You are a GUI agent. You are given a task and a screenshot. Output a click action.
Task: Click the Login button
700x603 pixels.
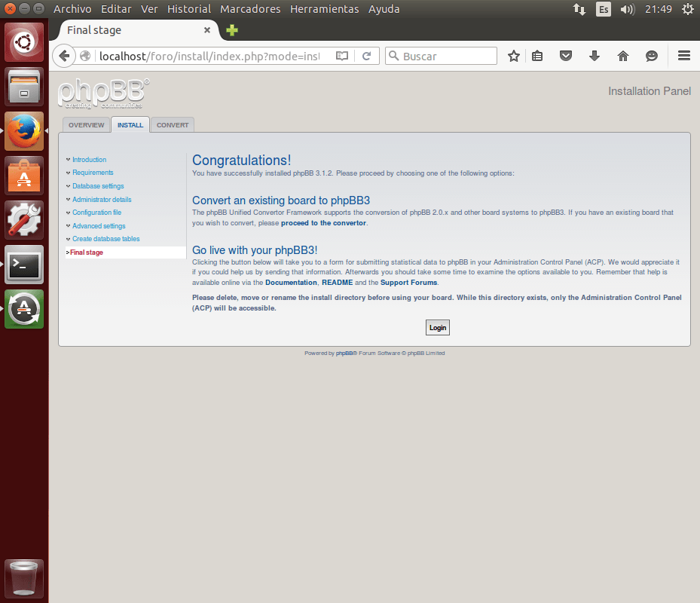click(438, 327)
